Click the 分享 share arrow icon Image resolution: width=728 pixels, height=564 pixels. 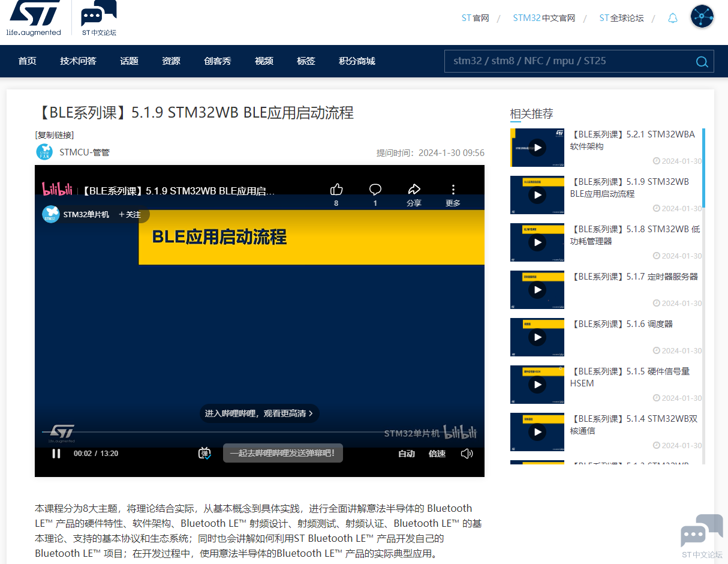pos(414,190)
